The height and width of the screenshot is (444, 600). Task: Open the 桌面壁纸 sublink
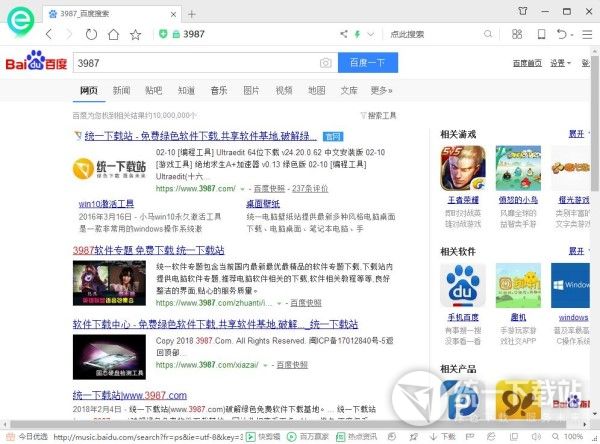point(263,204)
